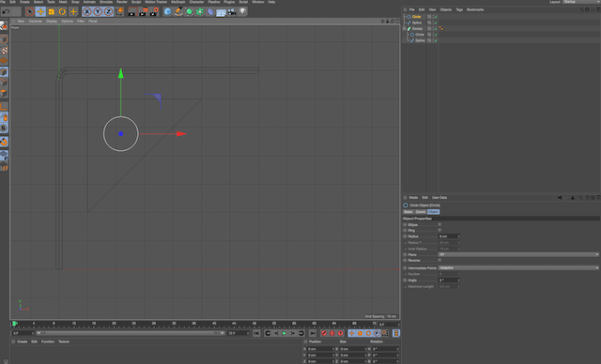Open the light object icon

(242, 12)
